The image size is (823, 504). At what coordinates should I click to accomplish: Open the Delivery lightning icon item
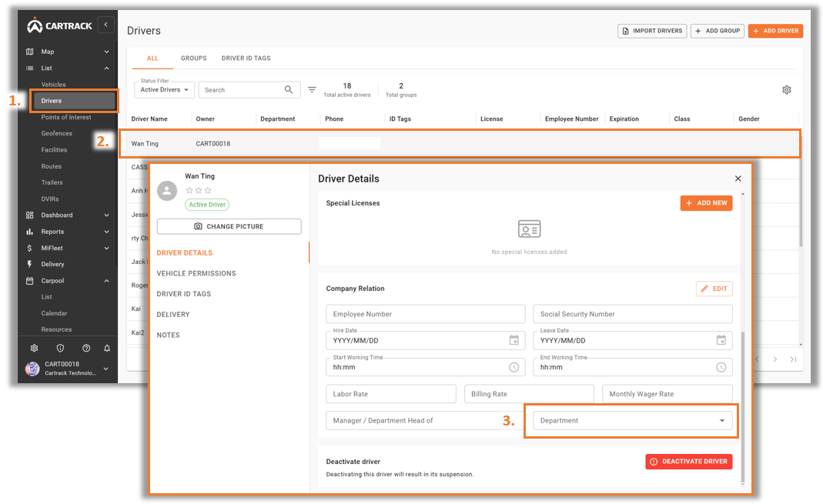pyautogui.click(x=29, y=265)
